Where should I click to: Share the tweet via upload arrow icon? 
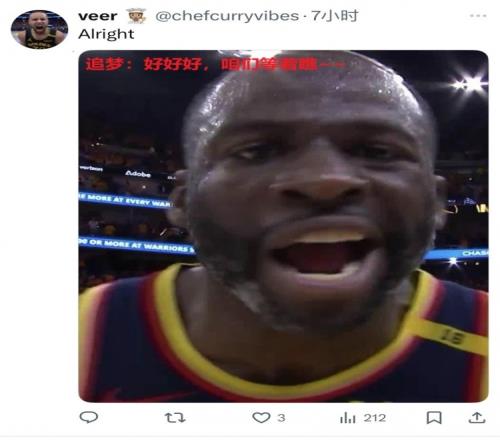tap(477, 418)
